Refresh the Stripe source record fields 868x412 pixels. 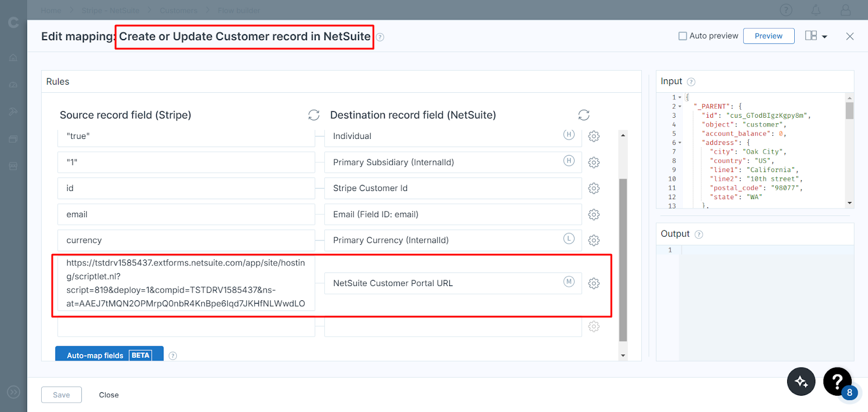pyautogui.click(x=314, y=115)
